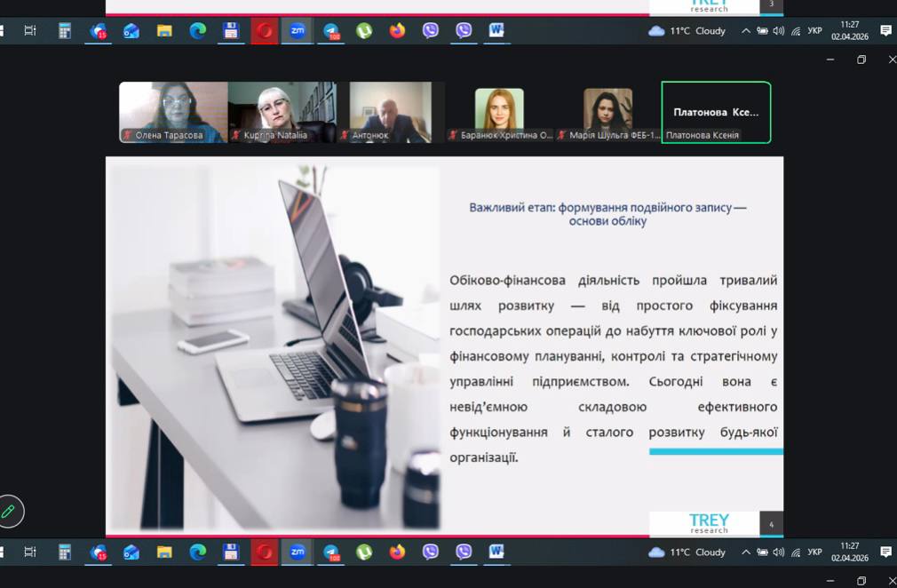The image size is (897, 588).
Task: Open the green annotation pencil tool
Action: click(10, 511)
